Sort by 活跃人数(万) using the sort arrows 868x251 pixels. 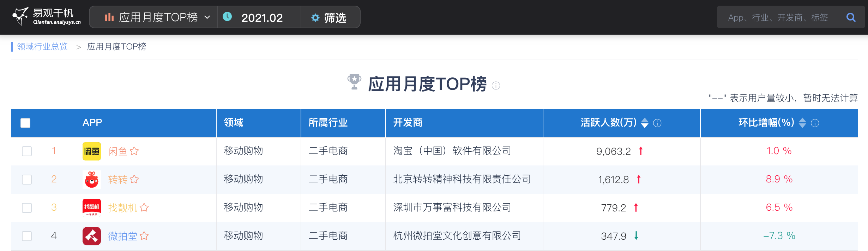(x=645, y=123)
